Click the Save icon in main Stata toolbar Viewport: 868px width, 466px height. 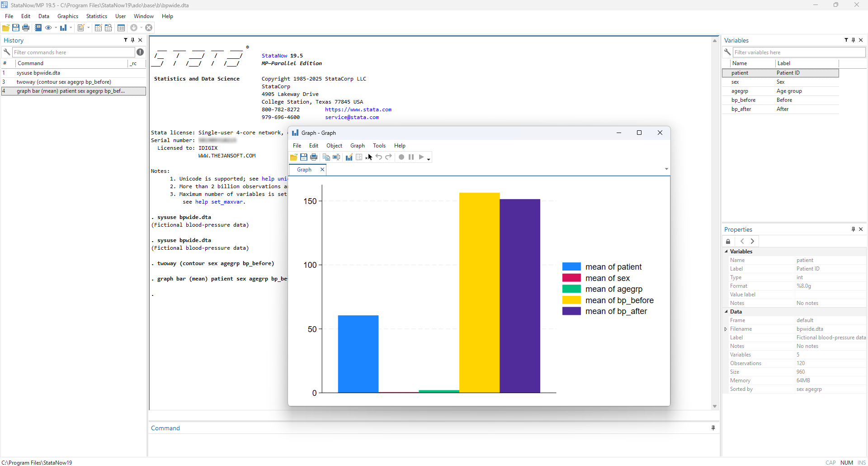coord(16,28)
